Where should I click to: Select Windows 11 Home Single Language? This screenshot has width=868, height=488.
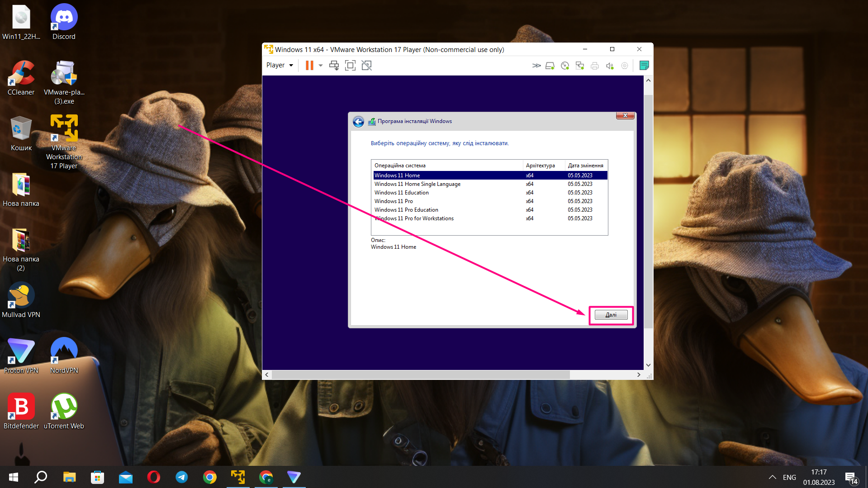pyautogui.click(x=490, y=184)
